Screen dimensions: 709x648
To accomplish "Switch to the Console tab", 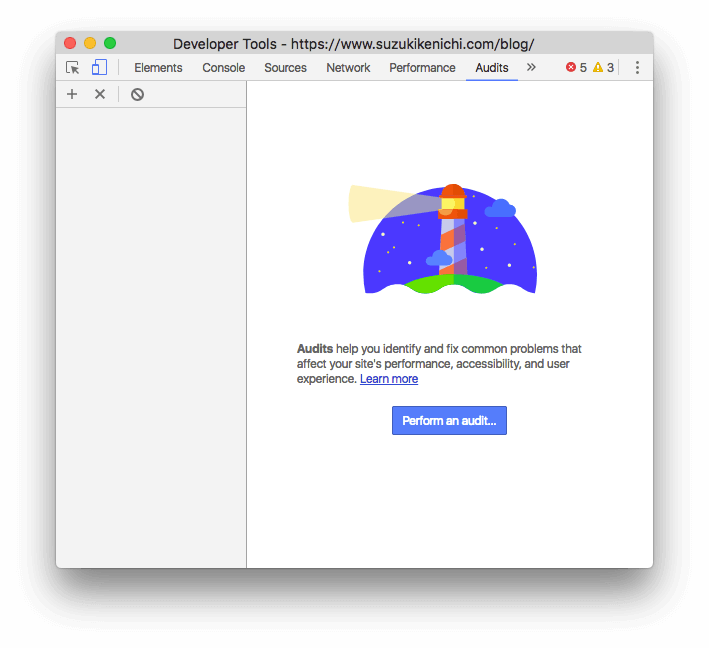I will click(223, 68).
